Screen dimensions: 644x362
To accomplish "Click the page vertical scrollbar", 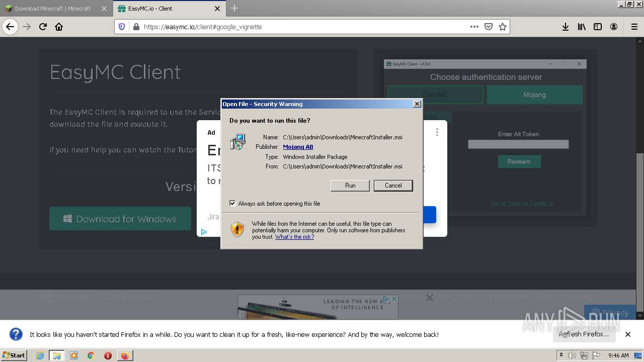I will (x=640, y=178).
